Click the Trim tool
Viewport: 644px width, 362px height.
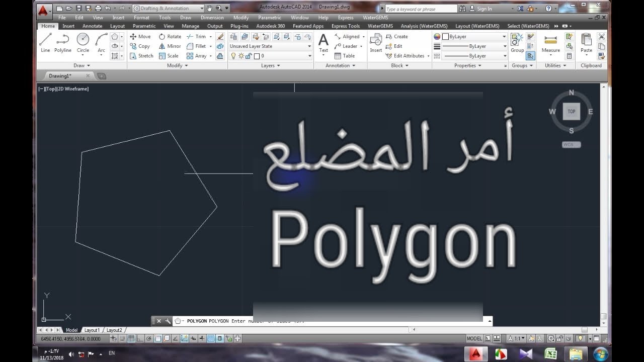click(196, 37)
